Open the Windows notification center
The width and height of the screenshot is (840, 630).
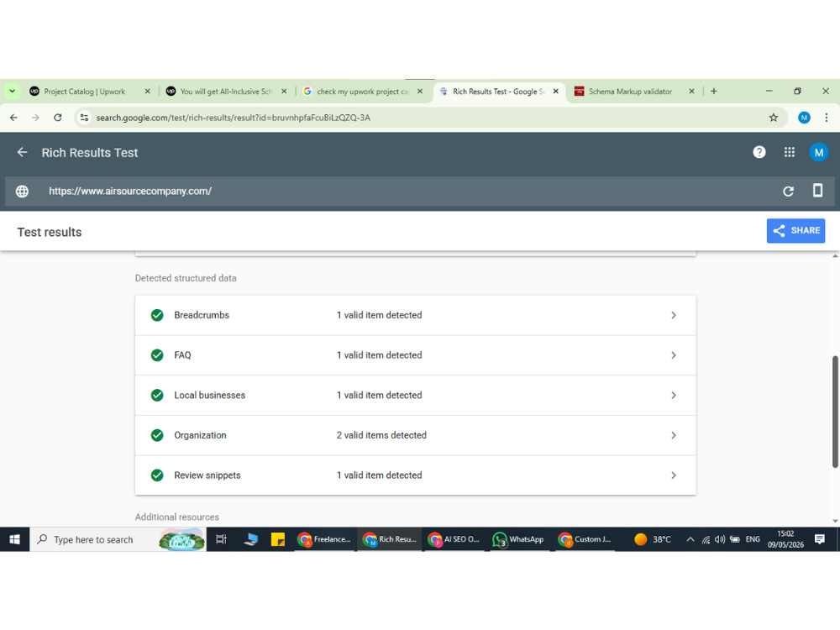pyautogui.click(x=820, y=539)
